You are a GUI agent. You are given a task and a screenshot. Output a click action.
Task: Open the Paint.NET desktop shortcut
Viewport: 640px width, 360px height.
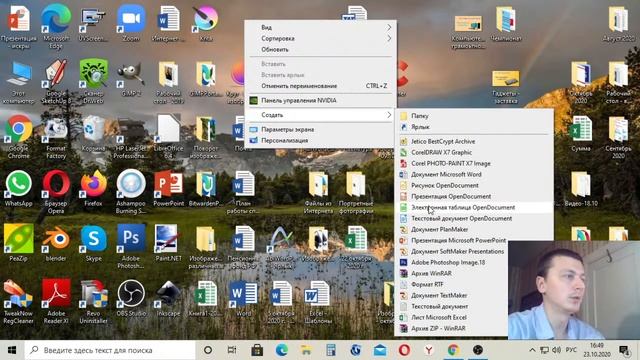click(x=169, y=242)
